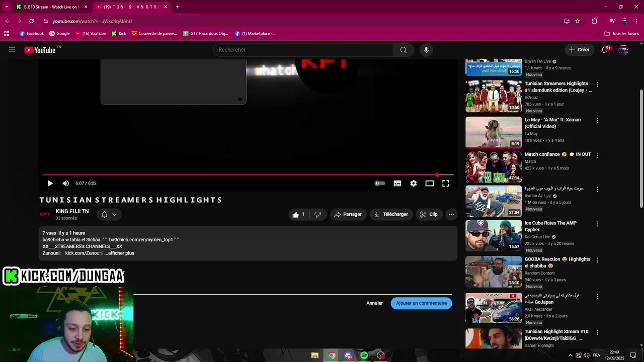The width and height of the screenshot is (644, 362).
Task: Play the video
Action: (x=50, y=184)
